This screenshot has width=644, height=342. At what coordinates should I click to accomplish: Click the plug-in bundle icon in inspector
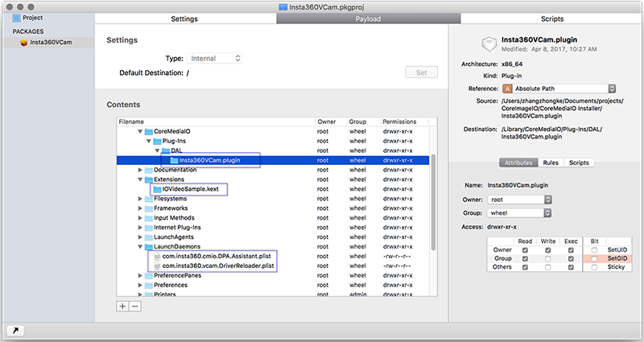[x=489, y=44]
